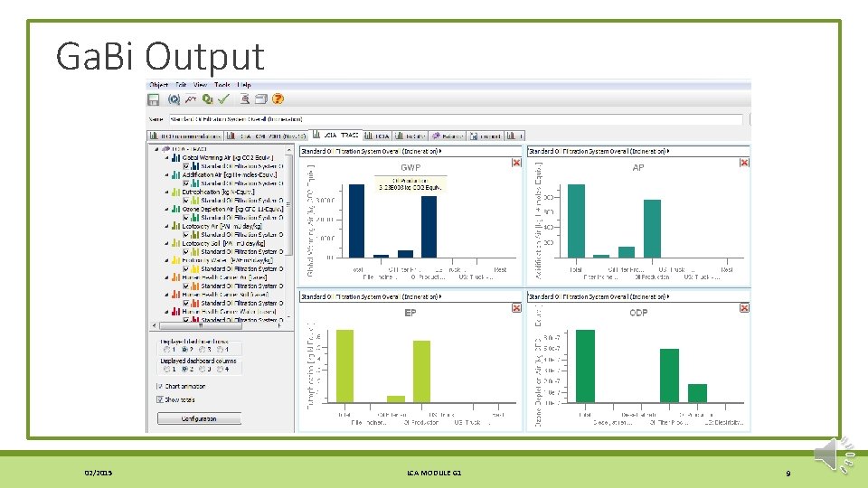
Task: Toggle the Chart animation checkbox
Action: point(160,386)
